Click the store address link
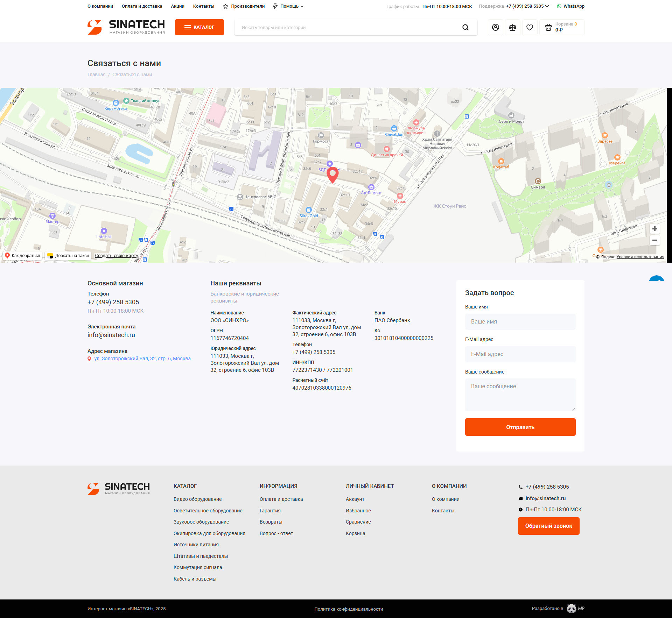The width and height of the screenshot is (672, 618). 142,358
